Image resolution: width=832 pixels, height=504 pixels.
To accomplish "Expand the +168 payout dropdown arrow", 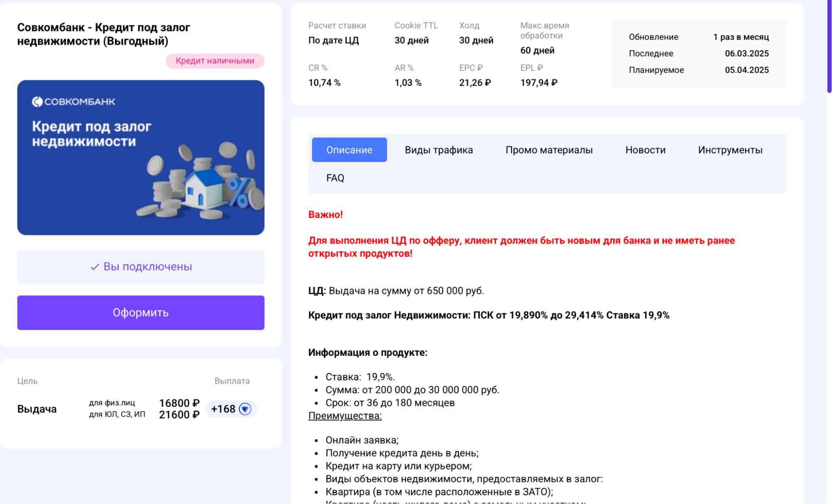I will coord(245,409).
